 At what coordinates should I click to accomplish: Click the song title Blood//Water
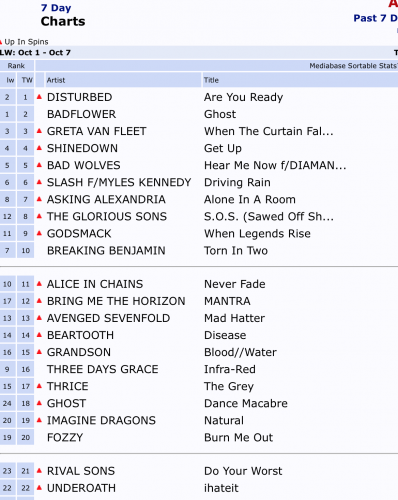coord(241,352)
